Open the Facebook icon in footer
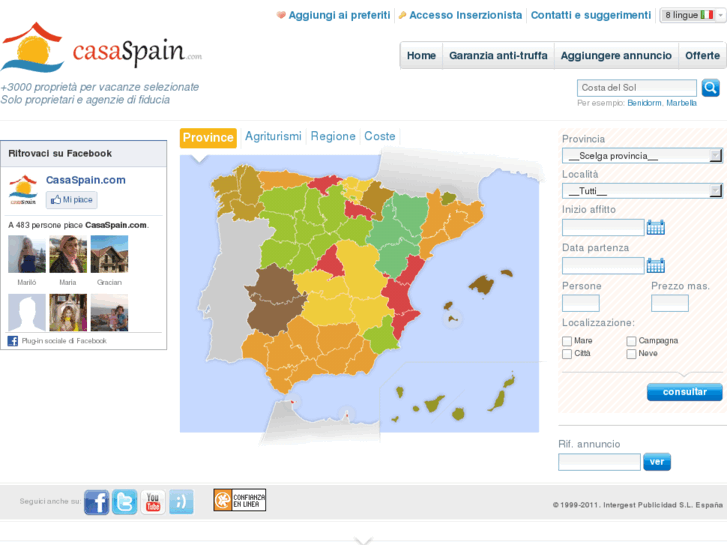Screen dimensions: 727x545 coord(96,502)
